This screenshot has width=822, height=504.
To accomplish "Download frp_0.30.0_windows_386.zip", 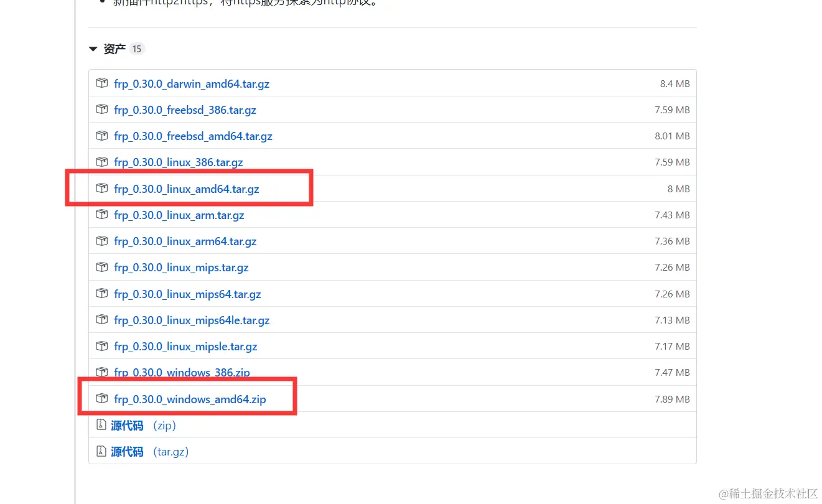I will tap(182, 373).
